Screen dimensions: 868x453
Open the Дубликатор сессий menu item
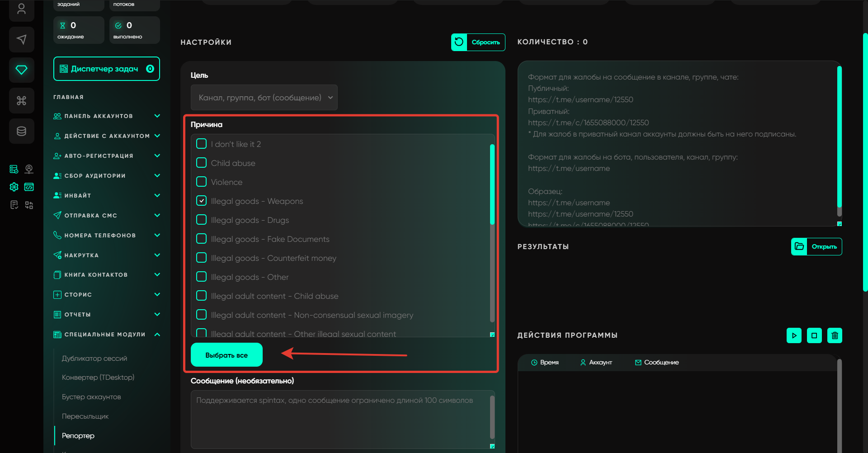94,359
